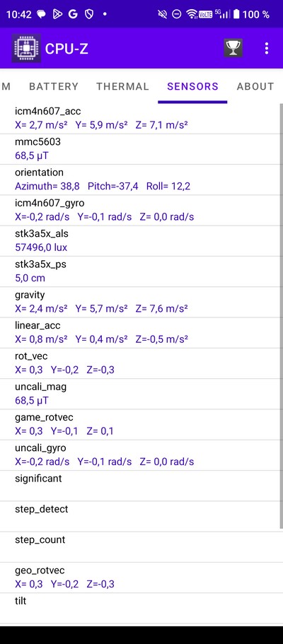Select the mmc5603 magnetometer row
283x644 pixels.
coord(140,149)
